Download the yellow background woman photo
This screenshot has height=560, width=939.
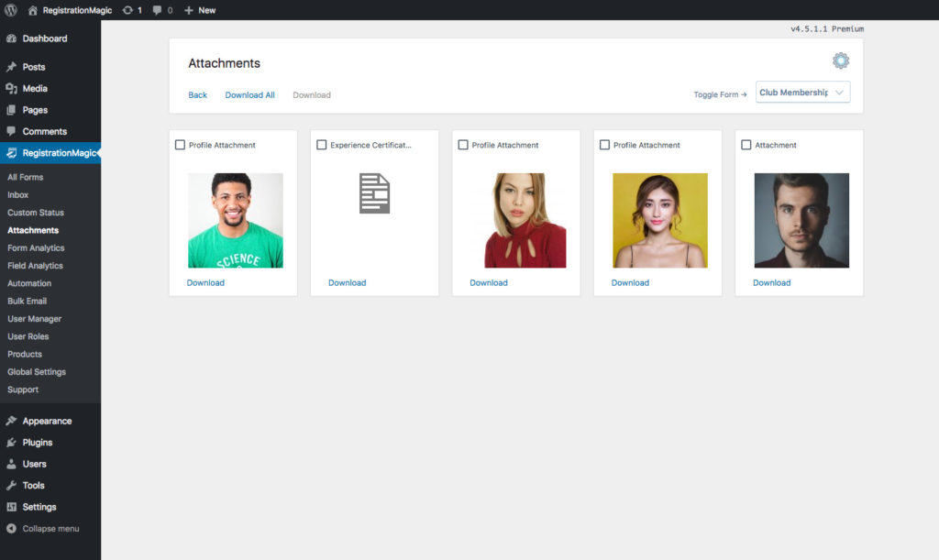click(630, 283)
